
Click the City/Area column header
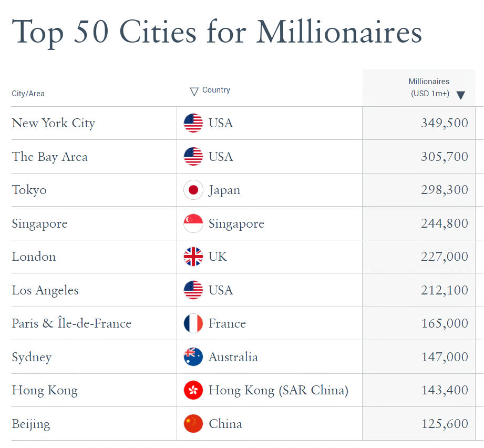tap(28, 94)
